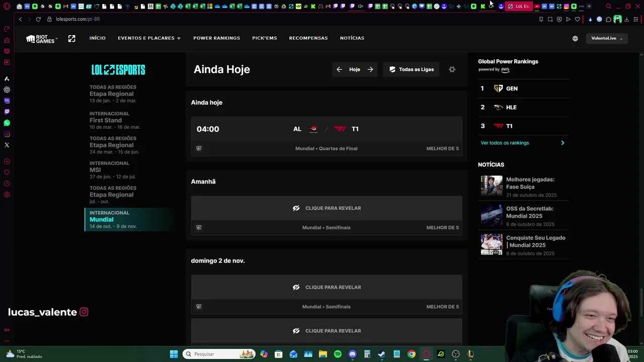Open the Todas as Ligas filter

click(x=412, y=69)
